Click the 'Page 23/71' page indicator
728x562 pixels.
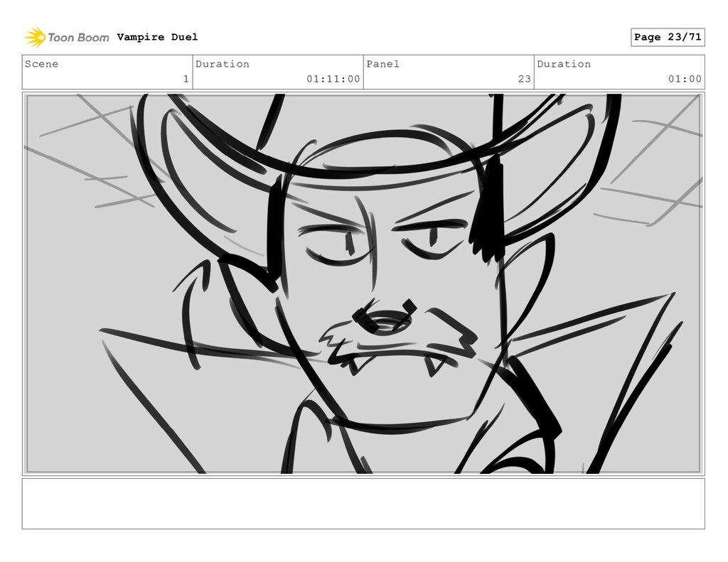coord(668,37)
